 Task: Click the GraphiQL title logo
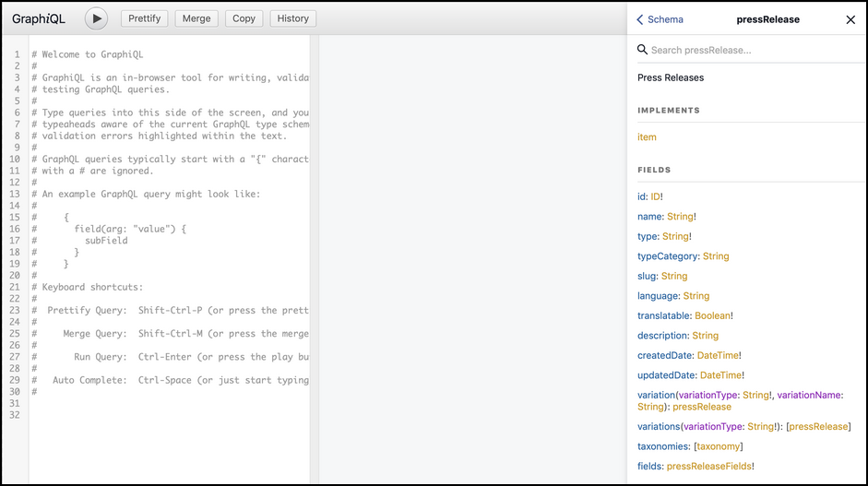coord(39,18)
